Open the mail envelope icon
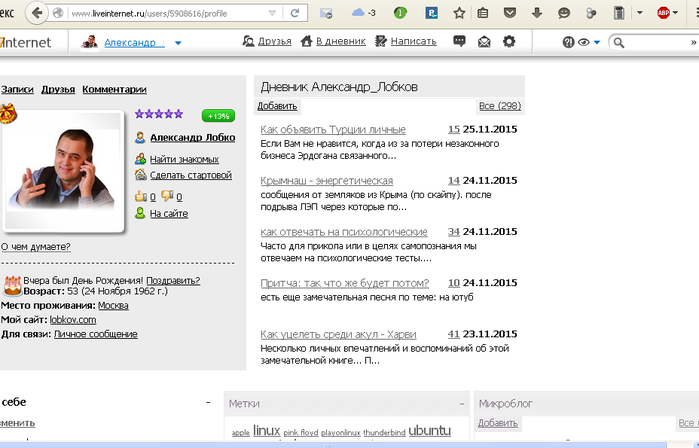The height and width of the screenshot is (448, 699). [484, 42]
